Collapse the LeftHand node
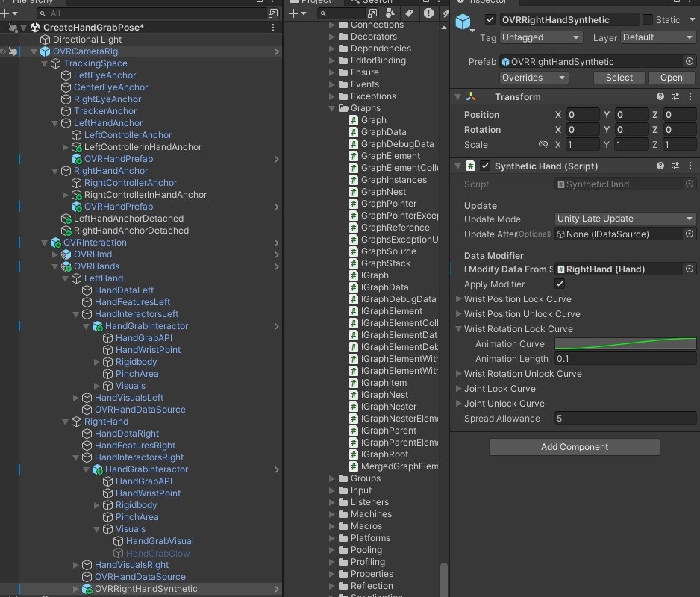Viewport: 700px width, 597px height. tap(65, 278)
